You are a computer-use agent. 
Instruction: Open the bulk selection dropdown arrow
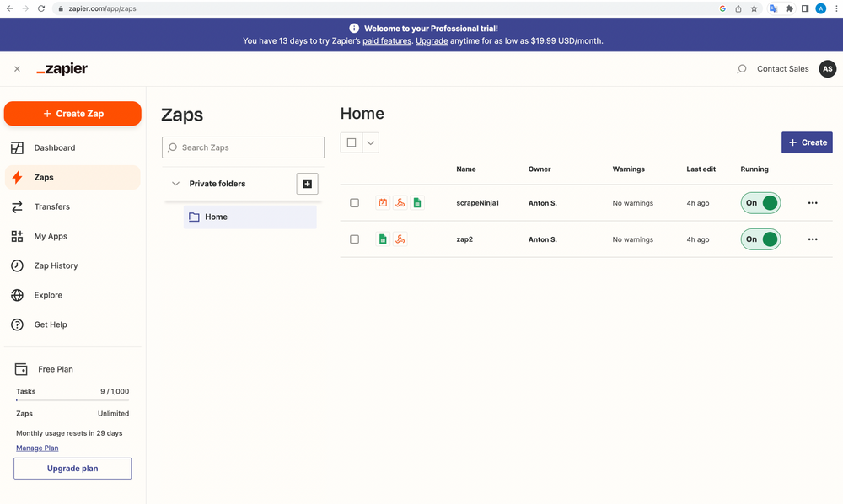370,142
